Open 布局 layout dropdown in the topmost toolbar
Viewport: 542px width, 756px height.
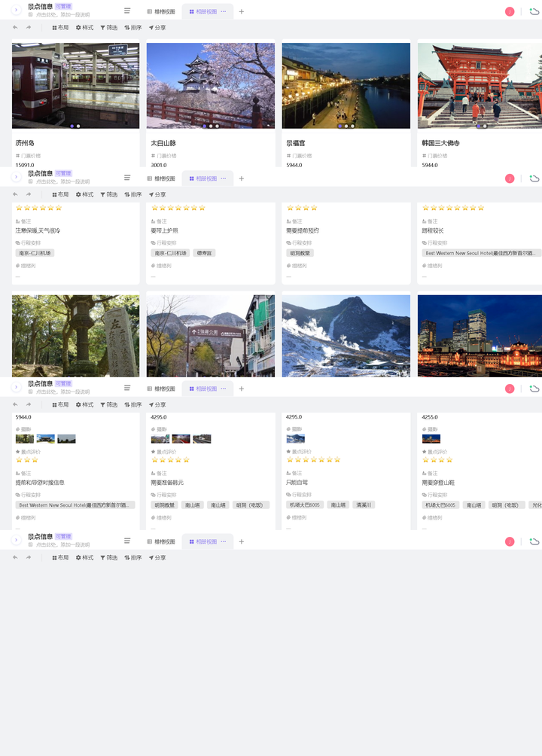coord(60,28)
